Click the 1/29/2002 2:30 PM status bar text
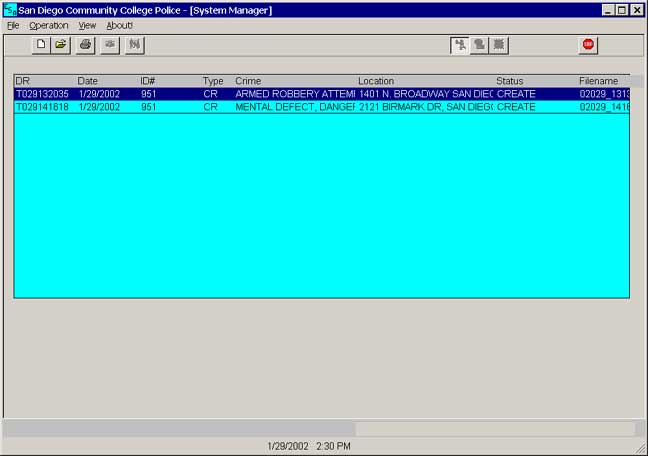 (x=309, y=446)
